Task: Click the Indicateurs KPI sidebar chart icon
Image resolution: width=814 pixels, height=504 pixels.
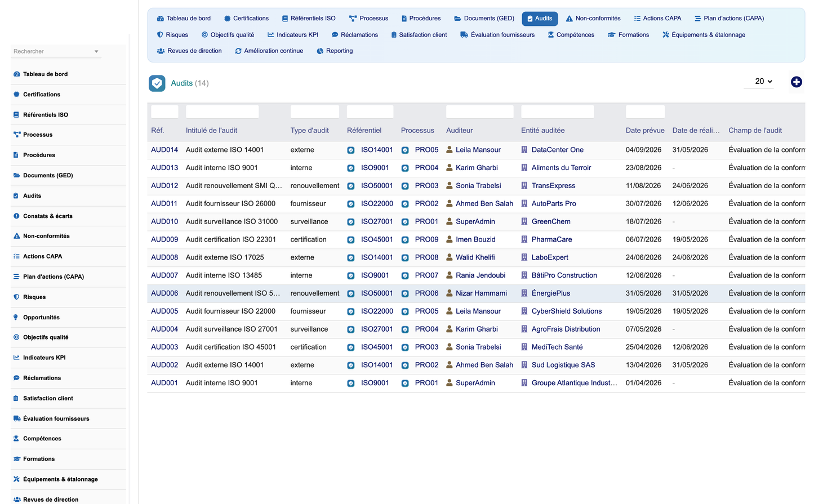Action: (x=16, y=358)
